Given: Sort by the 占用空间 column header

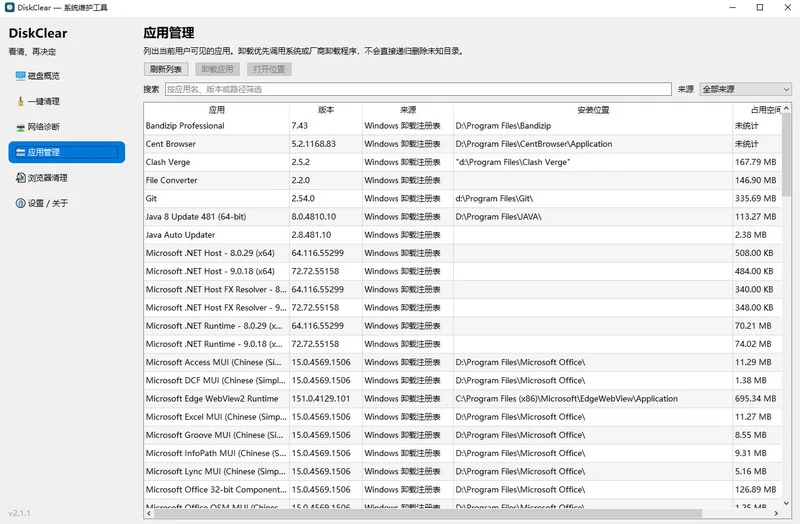Looking at the screenshot, I should click(757, 110).
